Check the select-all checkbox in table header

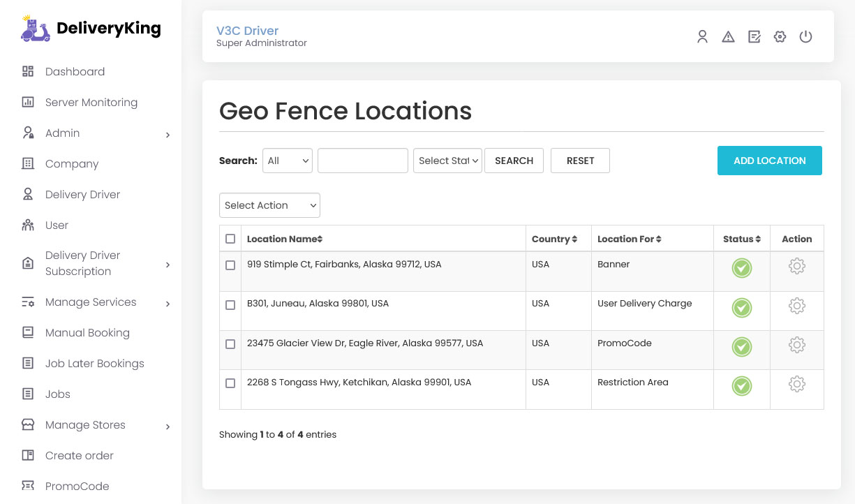point(230,239)
